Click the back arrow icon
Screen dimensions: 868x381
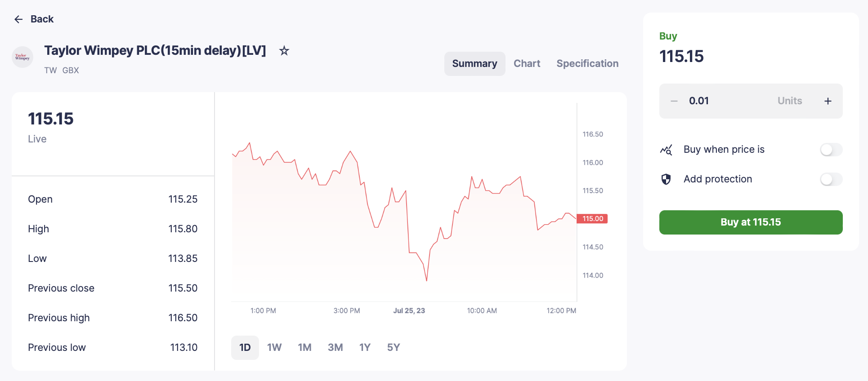[18, 19]
